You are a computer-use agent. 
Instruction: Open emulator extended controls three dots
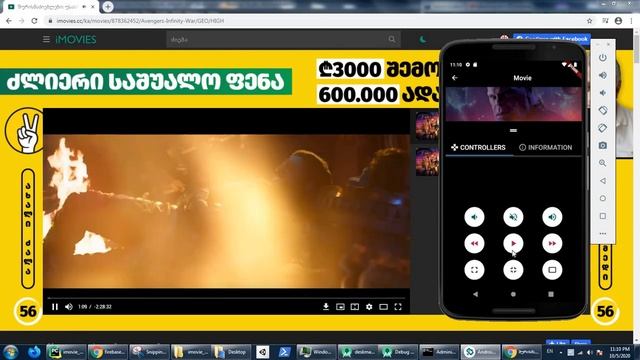602,233
